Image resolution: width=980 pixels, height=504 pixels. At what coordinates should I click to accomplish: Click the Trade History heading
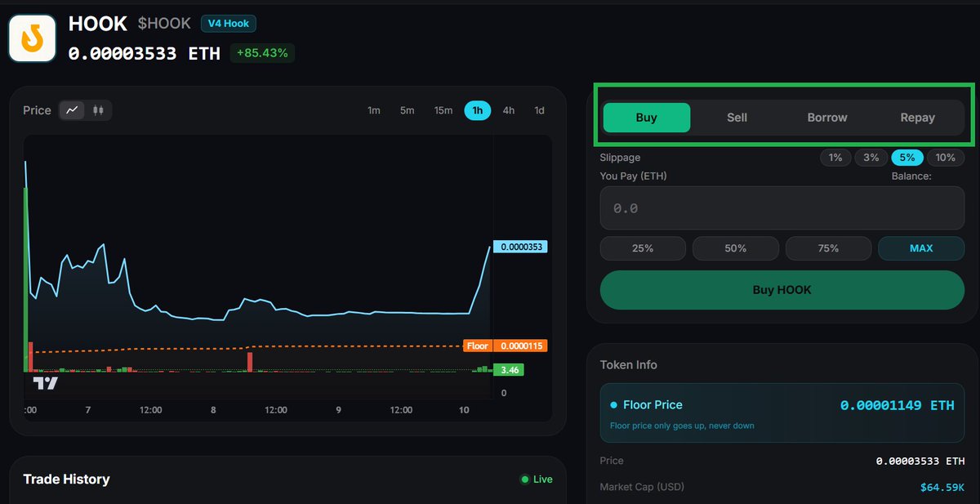[x=66, y=479]
